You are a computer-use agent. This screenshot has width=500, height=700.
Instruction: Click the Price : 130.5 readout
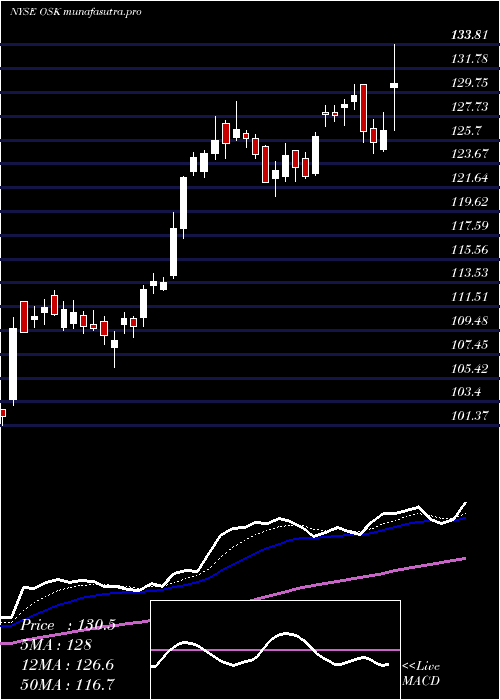68,625
